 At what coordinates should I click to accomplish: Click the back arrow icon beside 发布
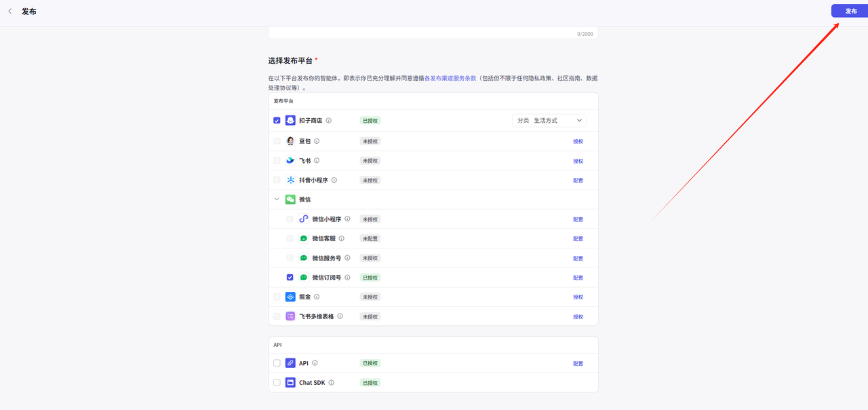pos(9,12)
